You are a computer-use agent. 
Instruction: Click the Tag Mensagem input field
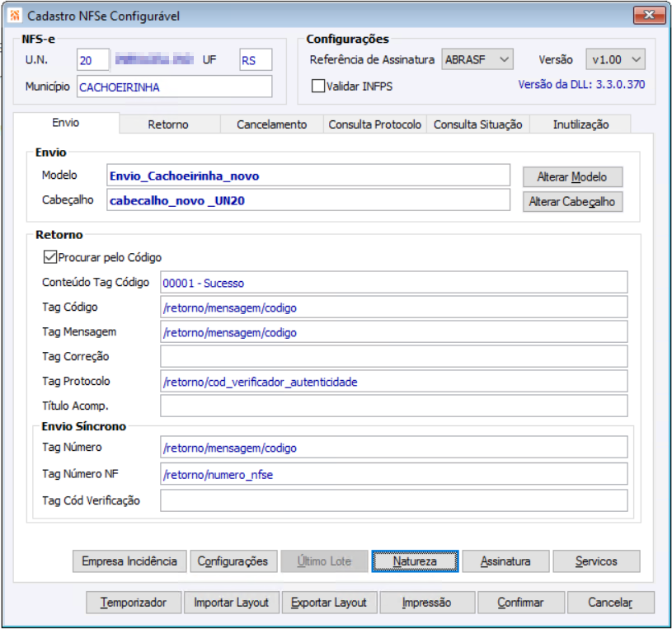point(394,331)
